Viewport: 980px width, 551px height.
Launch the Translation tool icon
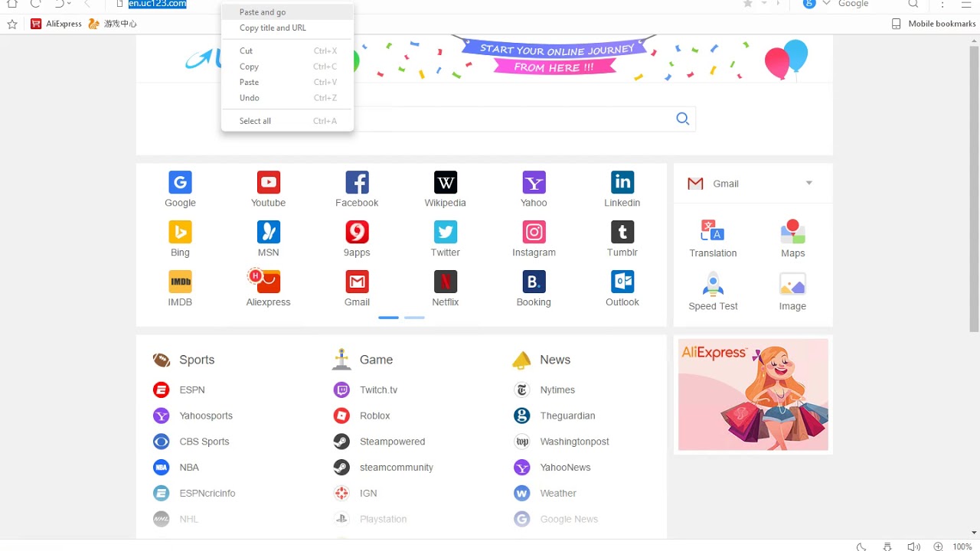pos(713,230)
